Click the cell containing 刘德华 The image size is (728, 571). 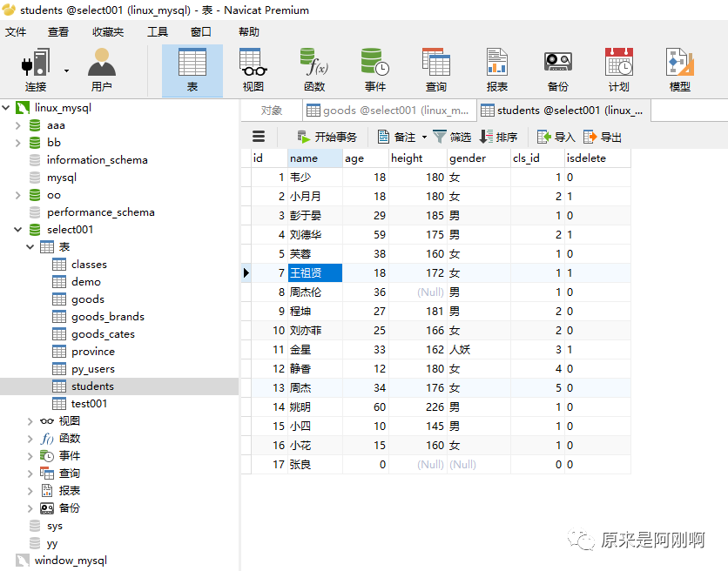point(314,235)
